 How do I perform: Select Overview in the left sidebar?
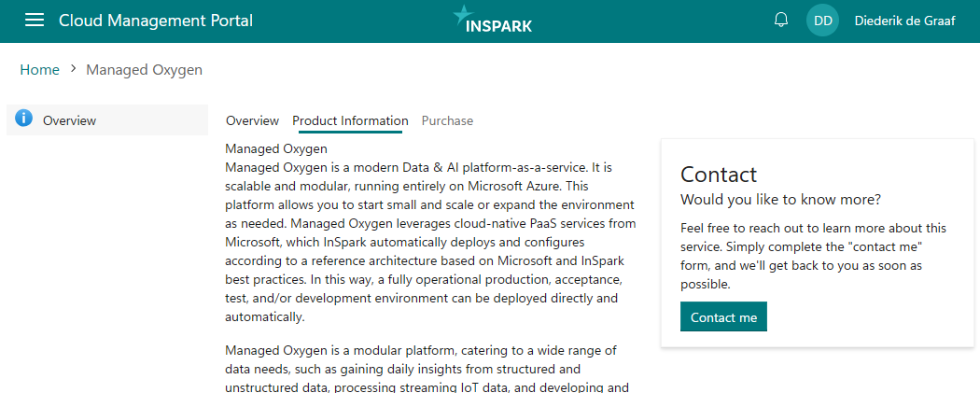click(107, 120)
